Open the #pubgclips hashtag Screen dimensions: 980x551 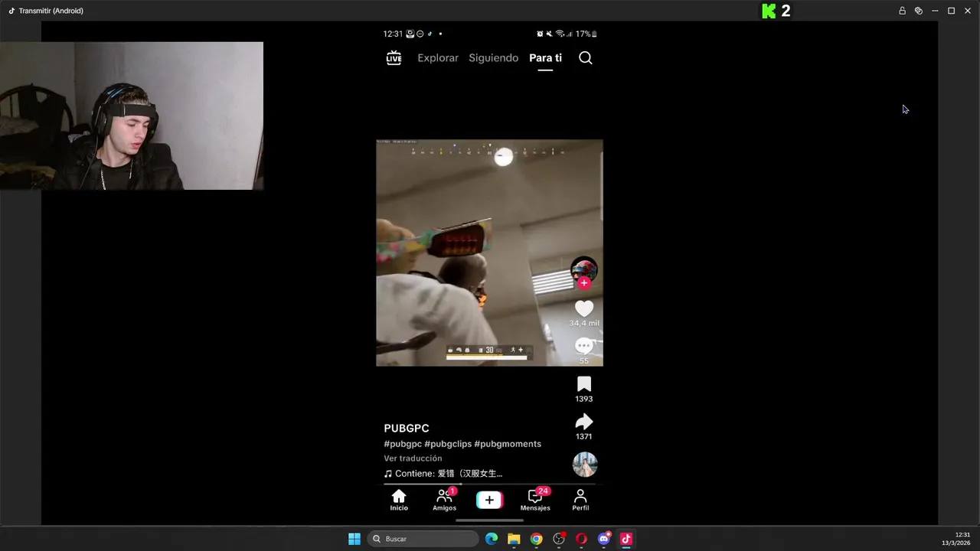point(448,444)
